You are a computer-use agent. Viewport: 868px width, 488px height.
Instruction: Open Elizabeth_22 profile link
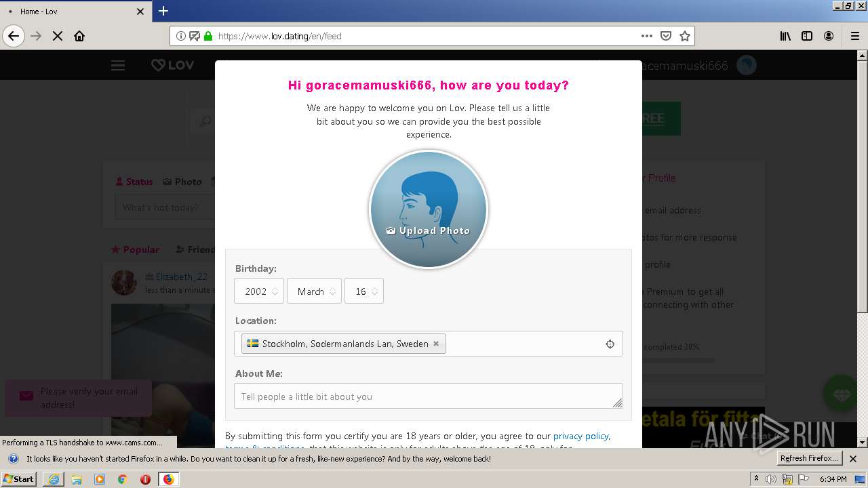[x=182, y=277]
